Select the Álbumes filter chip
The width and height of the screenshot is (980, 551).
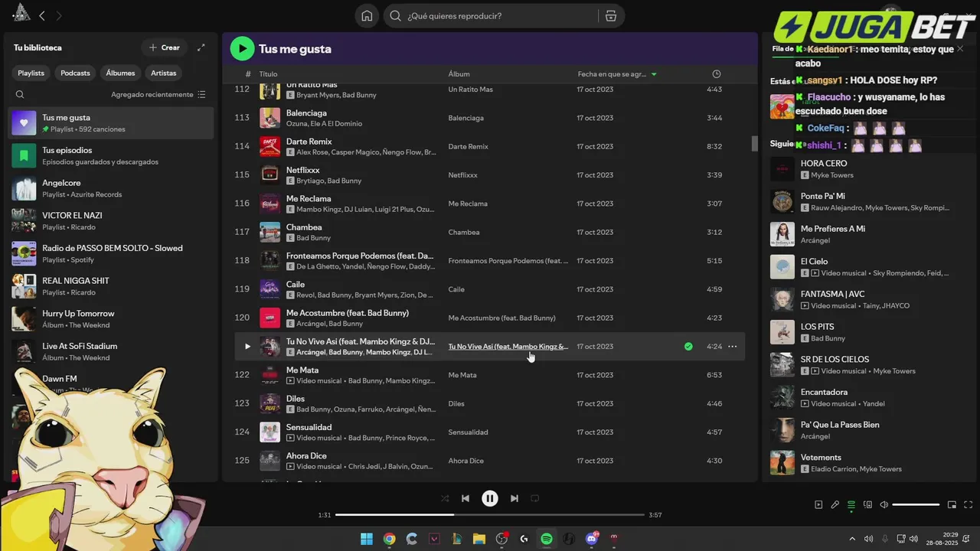tap(120, 73)
